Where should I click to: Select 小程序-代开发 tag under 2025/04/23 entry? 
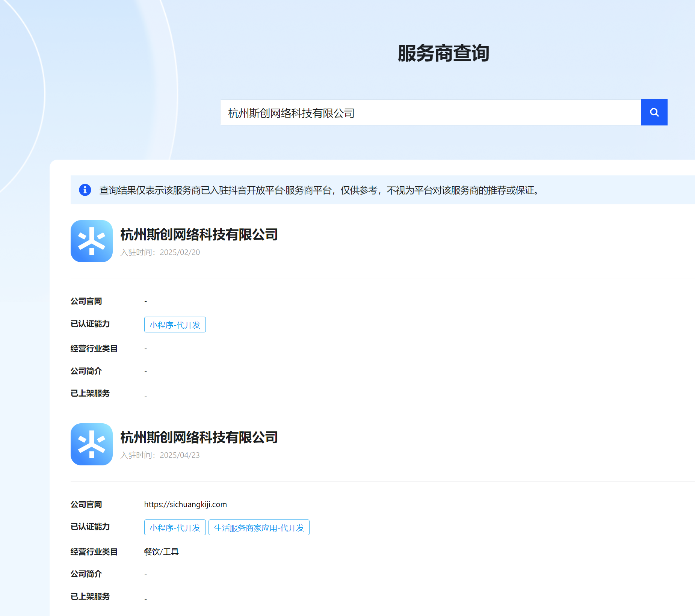[x=175, y=527]
